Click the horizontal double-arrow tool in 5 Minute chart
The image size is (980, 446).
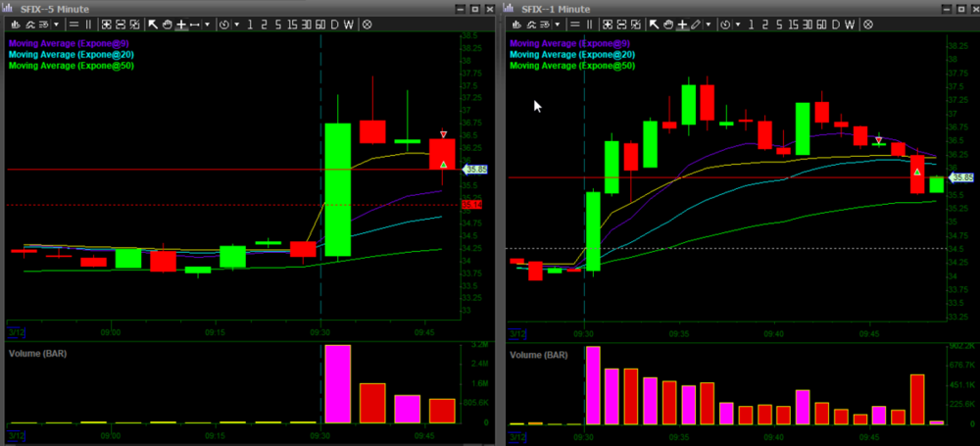pyautogui.click(x=194, y=25)
